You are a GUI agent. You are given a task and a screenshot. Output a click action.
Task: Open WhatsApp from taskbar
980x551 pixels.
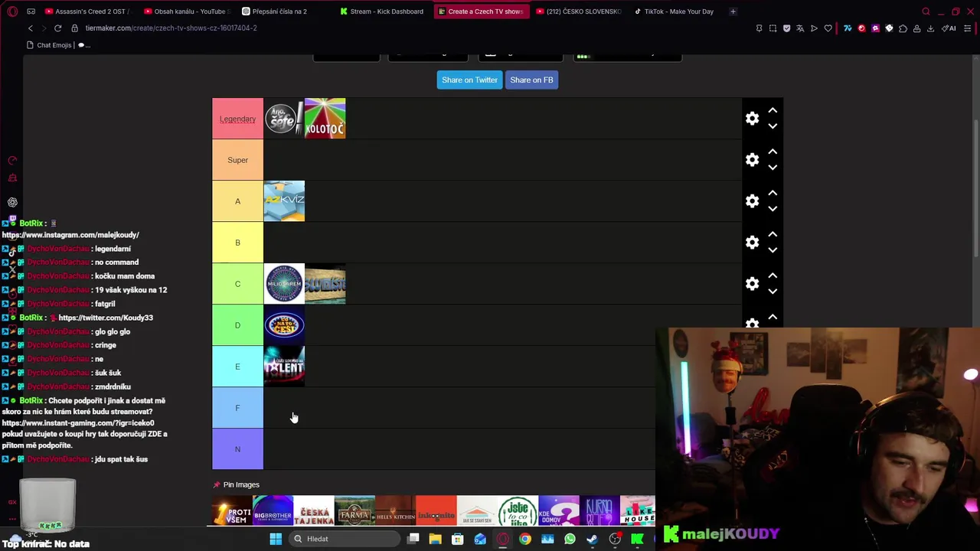[x=570, y=539]
